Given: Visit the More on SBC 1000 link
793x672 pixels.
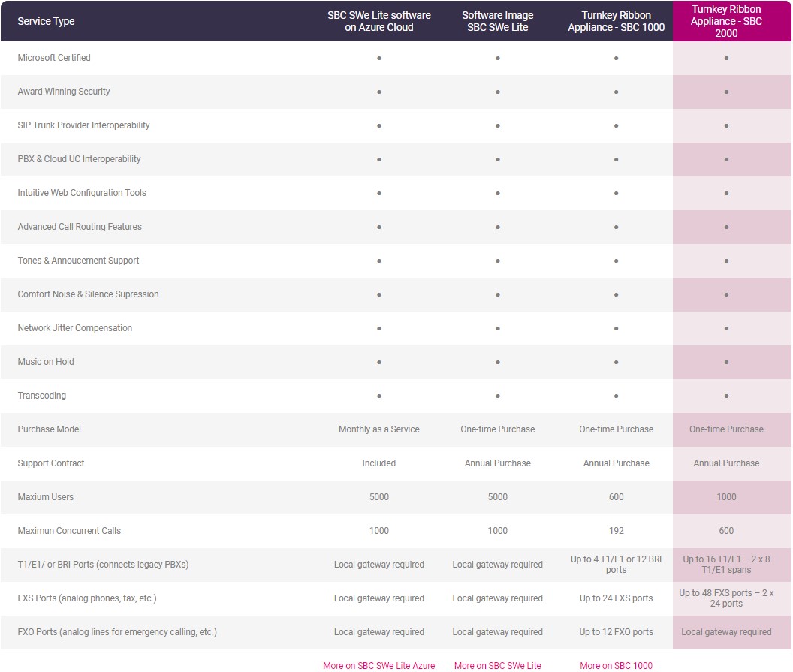Looking at the screenshot, I should (616, 665).
